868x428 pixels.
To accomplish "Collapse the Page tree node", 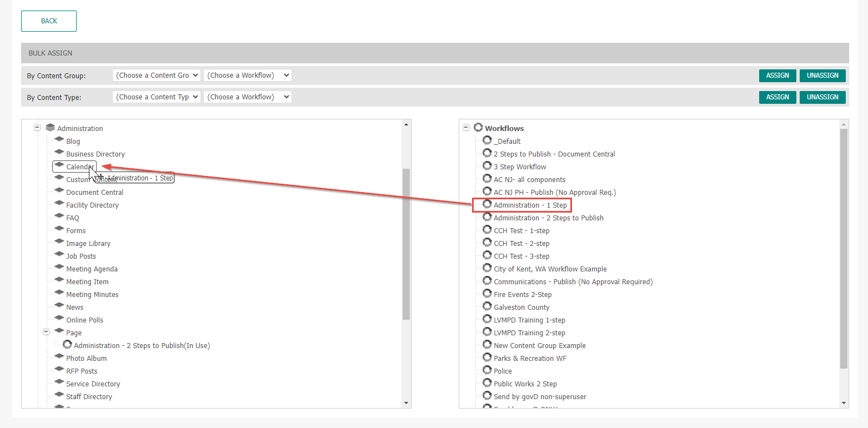I will (x=46, y=331).
